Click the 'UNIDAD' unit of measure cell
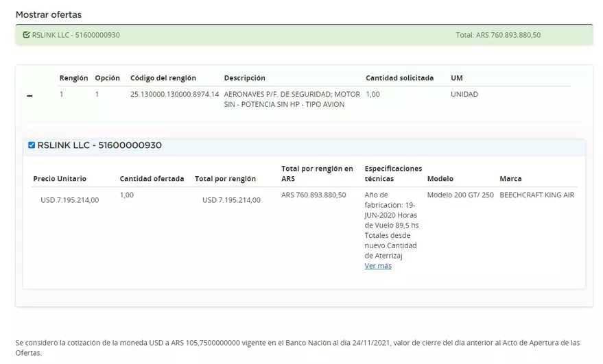603x364 pixels. 464,95
